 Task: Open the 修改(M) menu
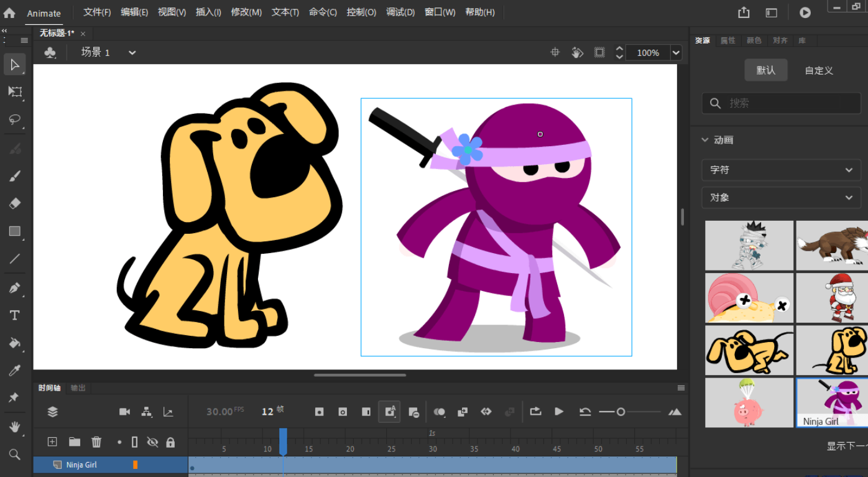tap(246, 12)
